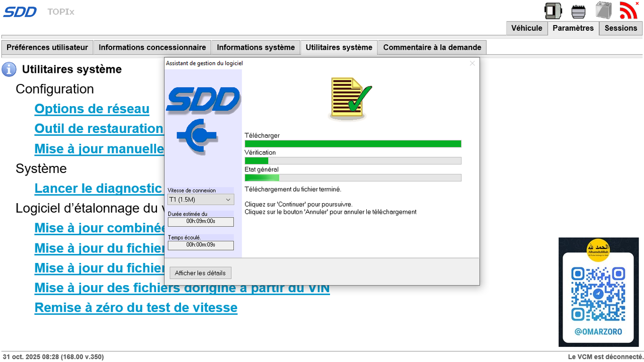Click the Afficher les détails button
644x362 pixels.
[200, 273]
